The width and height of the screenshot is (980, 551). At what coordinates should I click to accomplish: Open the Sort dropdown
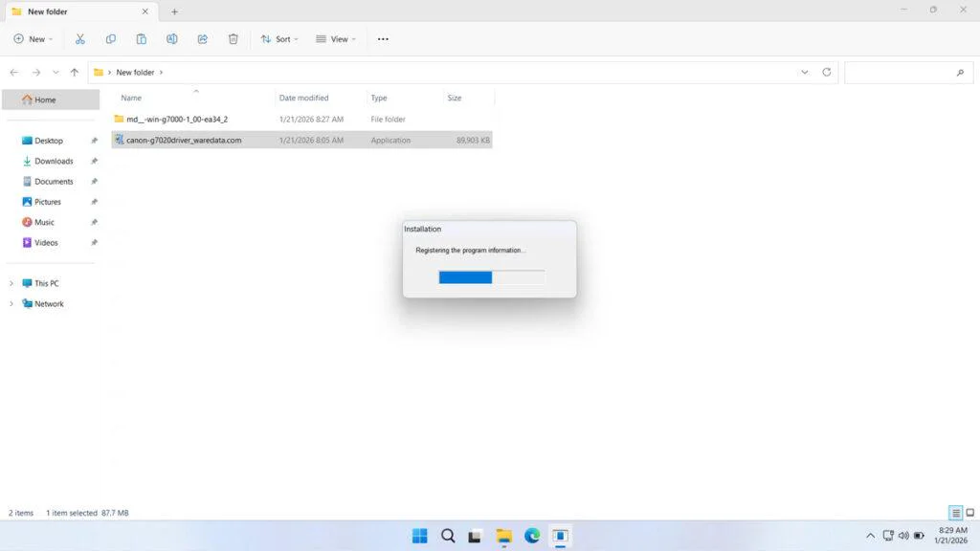279,38
